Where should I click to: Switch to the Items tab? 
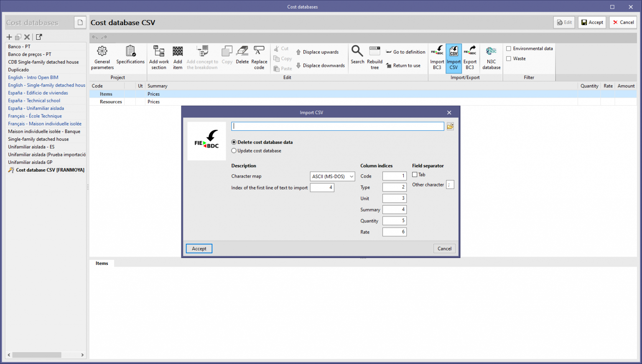[x=102, y=263]
